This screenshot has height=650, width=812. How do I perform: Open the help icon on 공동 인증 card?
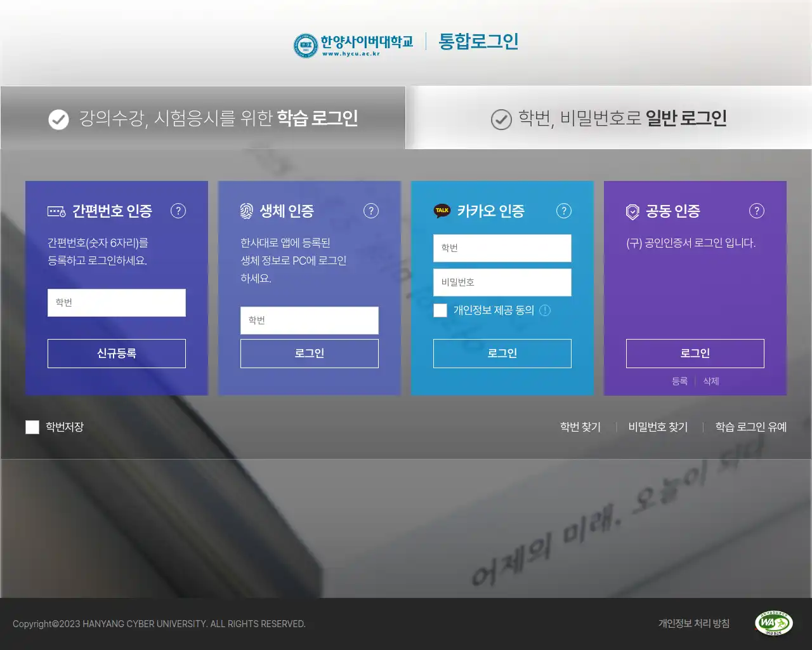pos(756,211)
